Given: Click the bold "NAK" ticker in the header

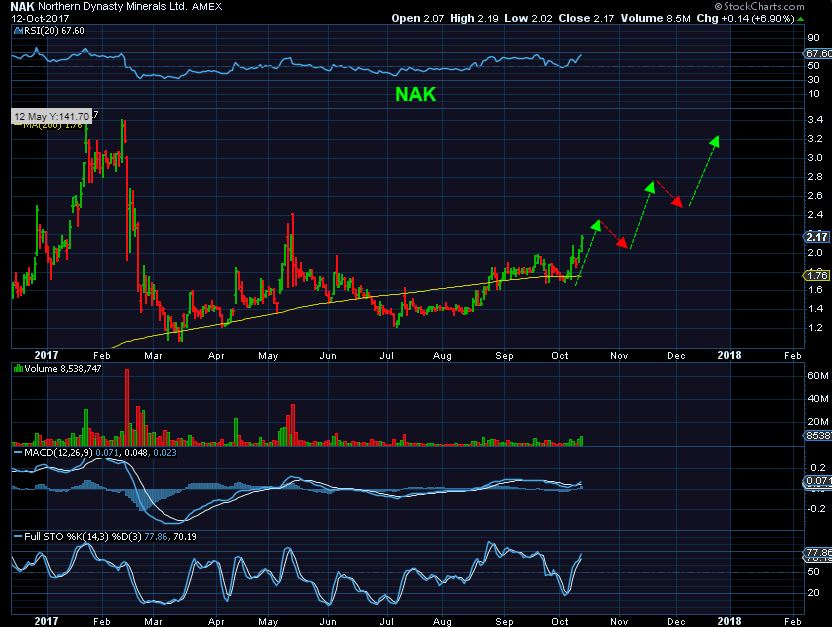Looking at the screenshot, I should (x=23, y=6).
